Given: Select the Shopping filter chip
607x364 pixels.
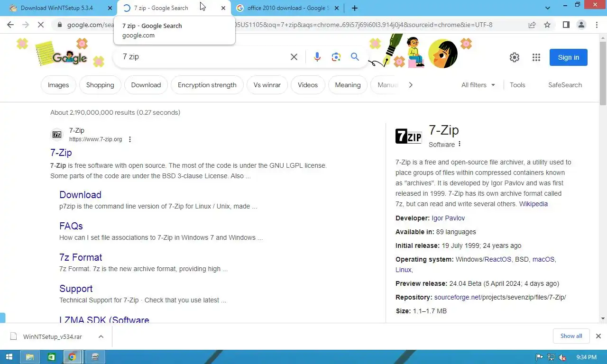Looking at the screenshot, I should [x=100, y=85].
